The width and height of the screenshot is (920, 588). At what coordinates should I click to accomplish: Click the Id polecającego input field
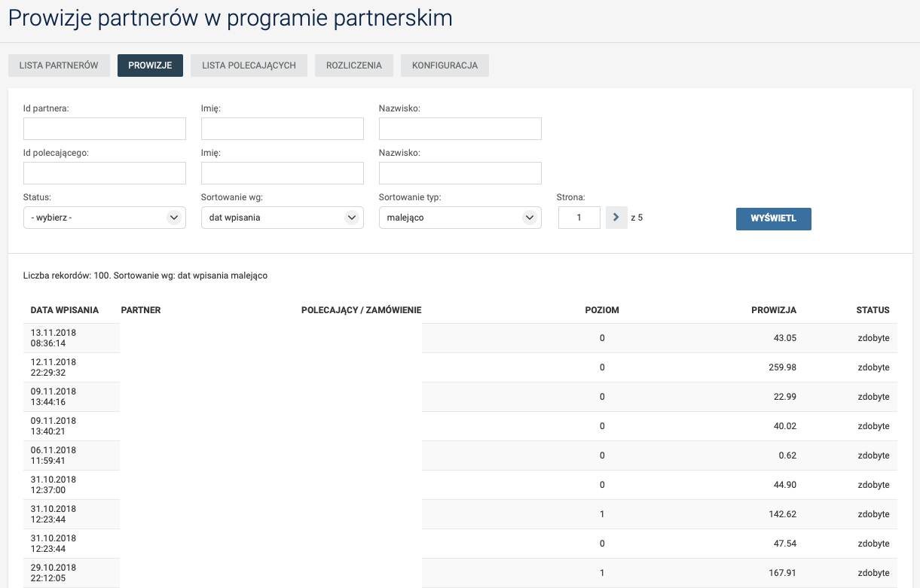(105, 173)
